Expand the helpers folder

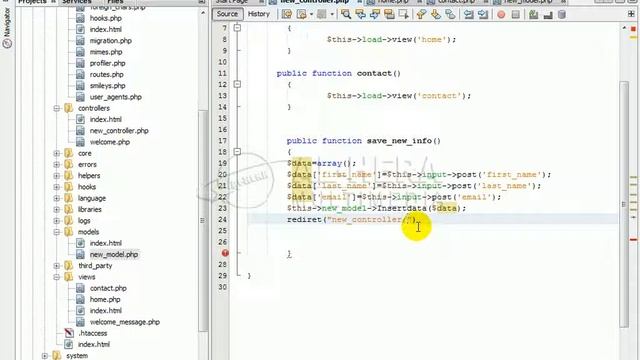click(57, 176)
